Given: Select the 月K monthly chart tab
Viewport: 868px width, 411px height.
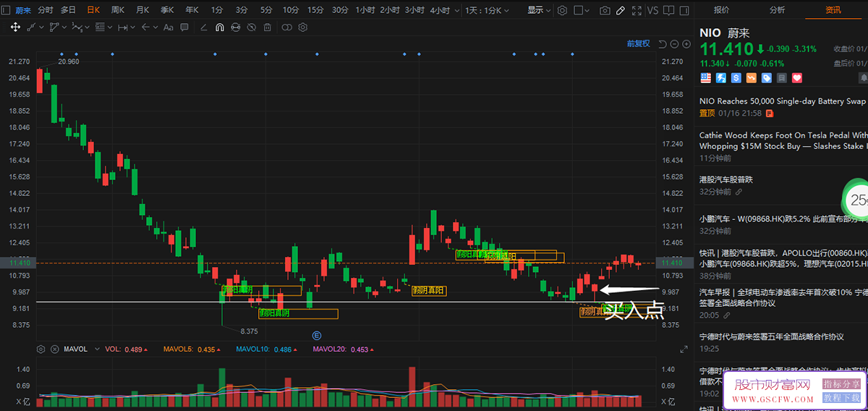Looking at the screenshot, I should click(142, 10).
